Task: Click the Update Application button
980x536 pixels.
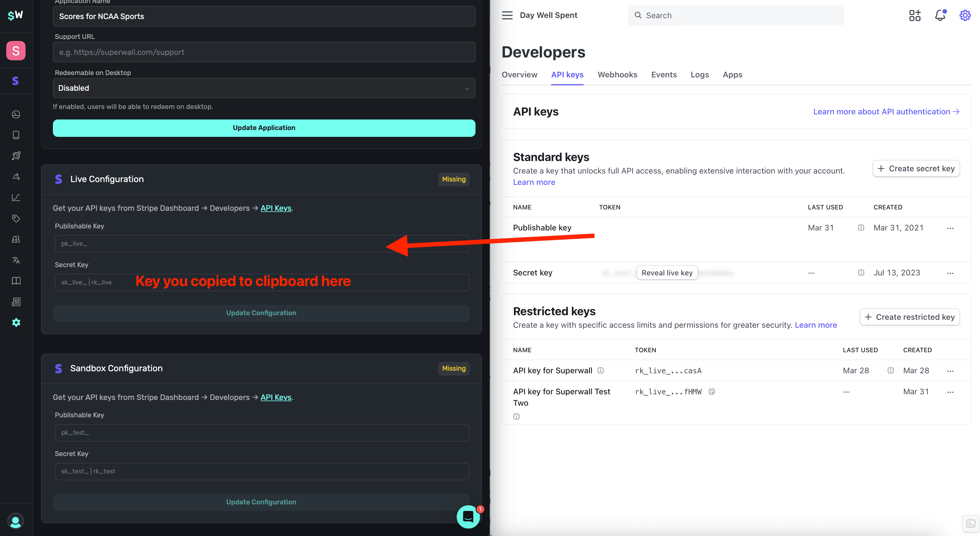Action: coord(264,128)
